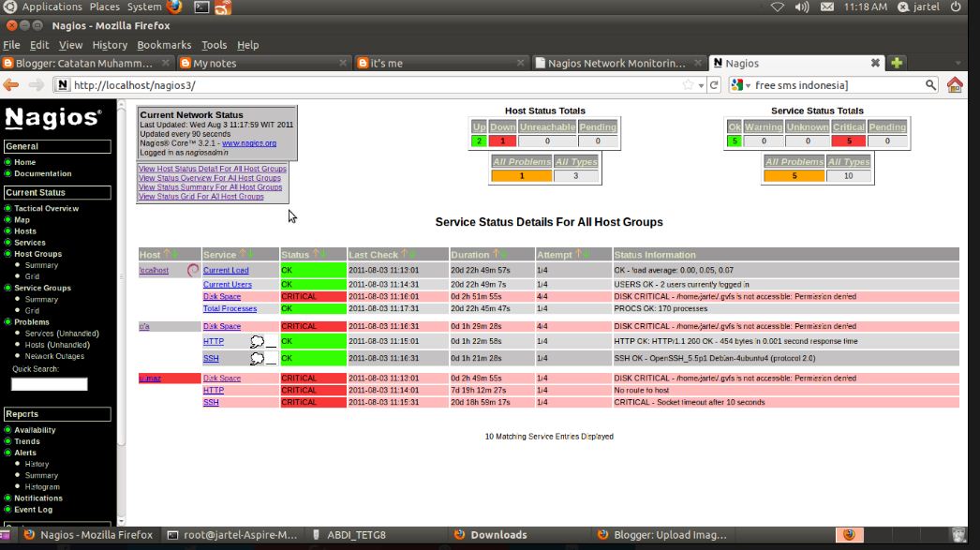Open the localhost host link
Viewport: 980px width, 550px height.
154,270
